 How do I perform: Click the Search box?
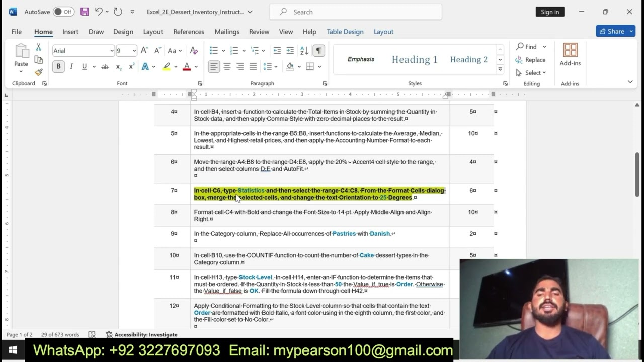point(356,12)
